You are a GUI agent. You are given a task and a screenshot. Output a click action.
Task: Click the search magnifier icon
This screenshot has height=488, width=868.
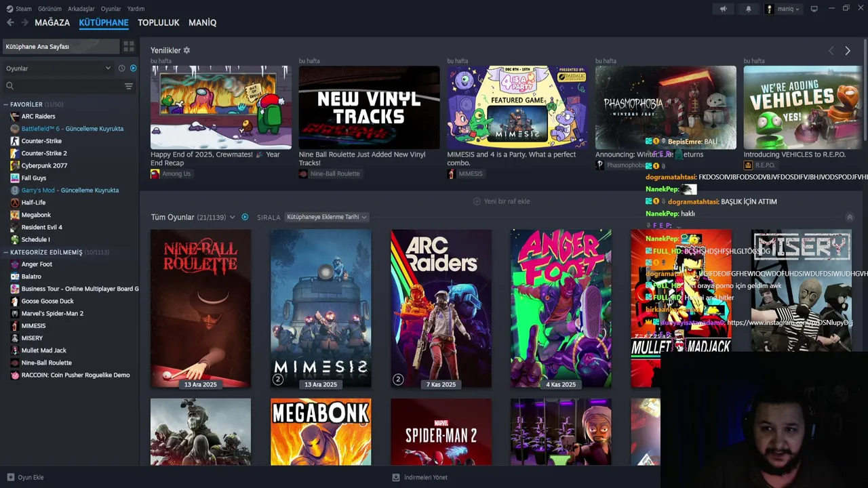[x=10, y=86]
